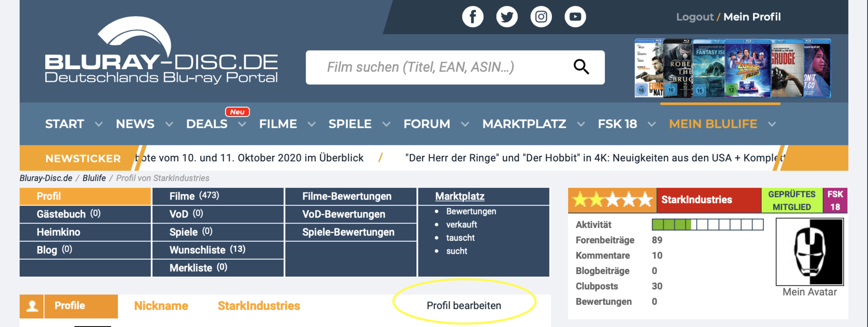
Task: Open the FSK 18 navigation item
Action: tap(618, 124)
